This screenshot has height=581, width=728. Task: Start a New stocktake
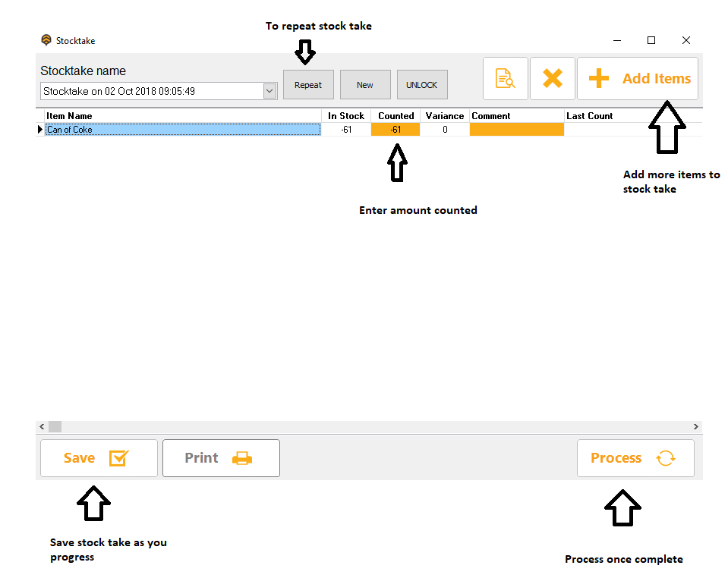pos(365,85)
